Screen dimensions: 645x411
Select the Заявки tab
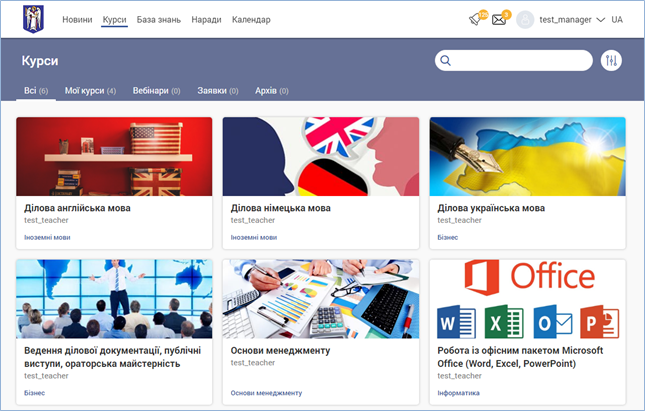click(217, 91)
